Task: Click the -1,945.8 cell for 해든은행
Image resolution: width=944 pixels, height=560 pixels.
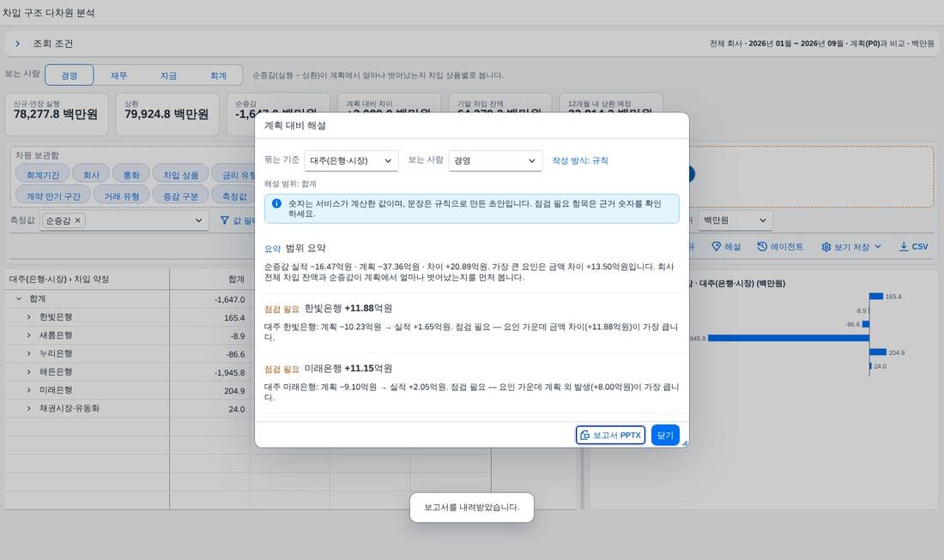Action: [x=209, y=372]
